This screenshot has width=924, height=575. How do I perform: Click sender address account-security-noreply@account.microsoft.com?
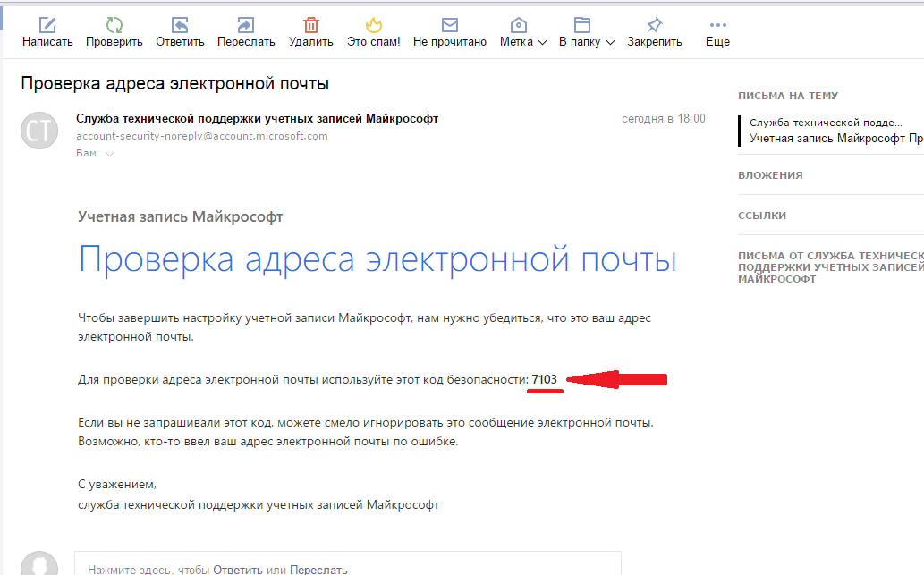tap(202, 137)
